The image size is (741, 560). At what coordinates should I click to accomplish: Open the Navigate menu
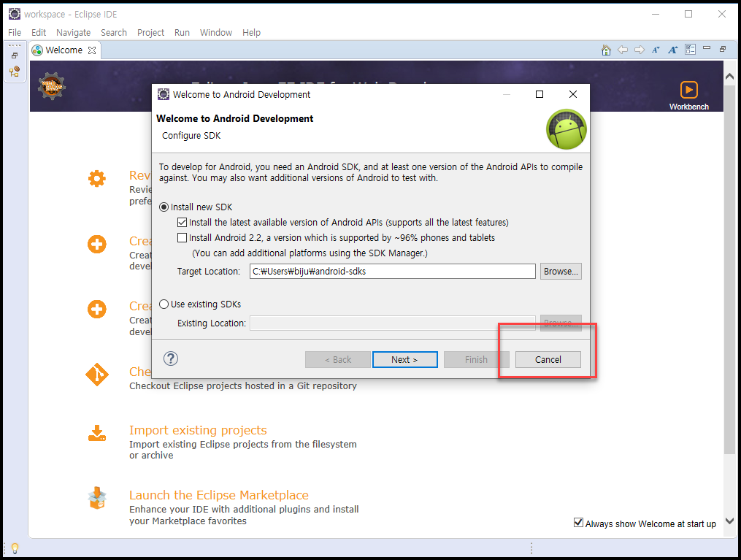(x=73, y=33)
